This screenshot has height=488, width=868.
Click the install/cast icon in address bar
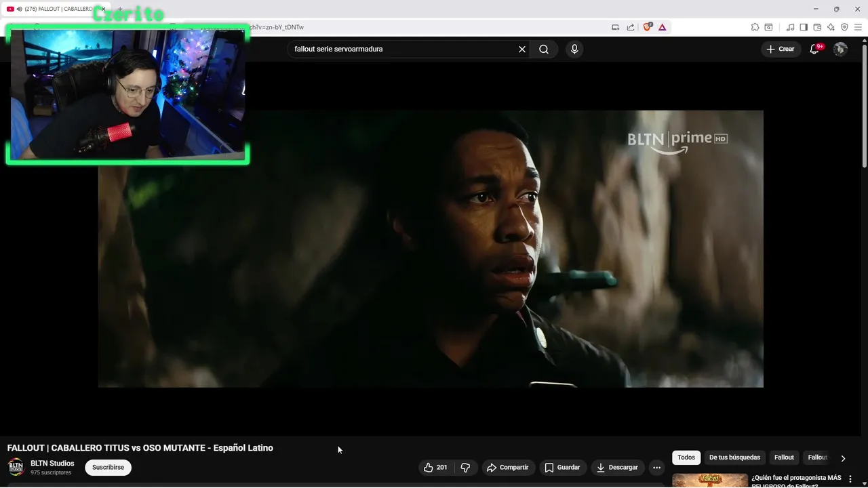(616, 27)
